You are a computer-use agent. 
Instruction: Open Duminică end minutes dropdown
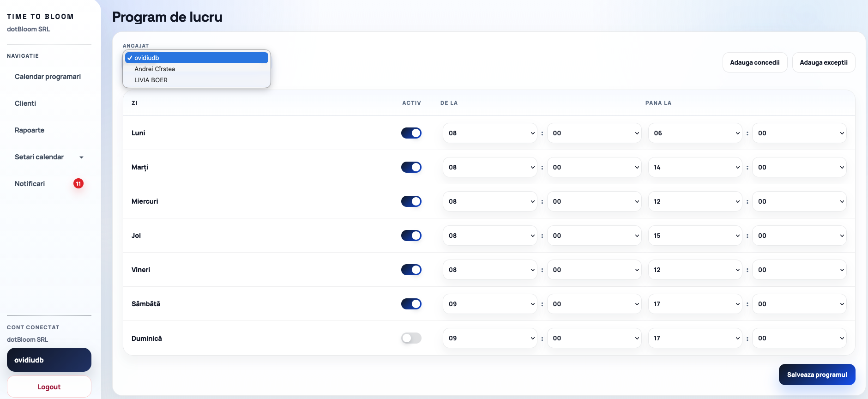pos(799,338)
